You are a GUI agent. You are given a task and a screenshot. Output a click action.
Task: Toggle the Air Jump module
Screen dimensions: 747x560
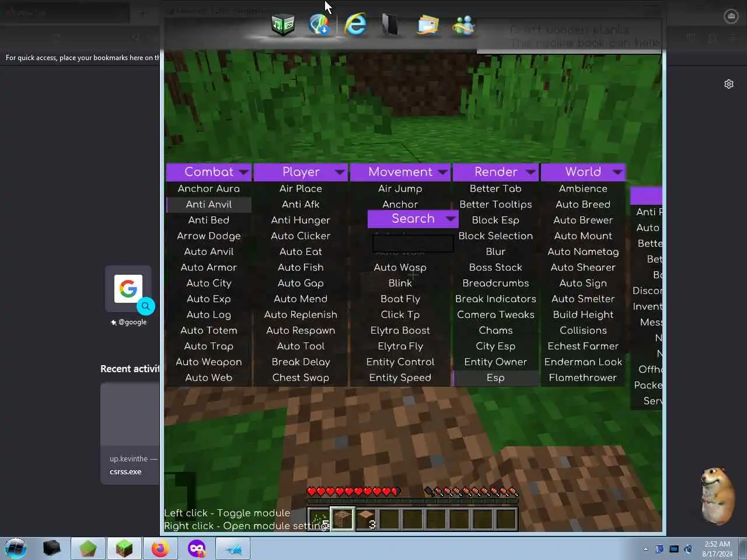click(400, 188)
